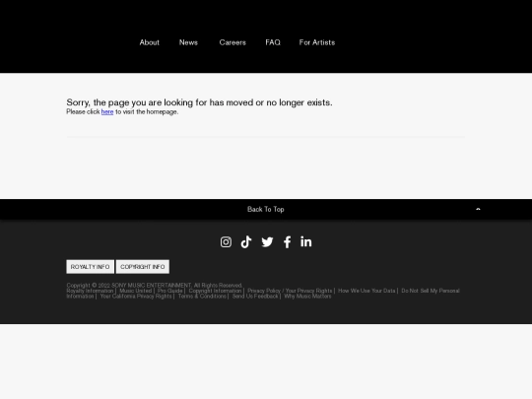Click the Back To Top text

tap(266, 209)
